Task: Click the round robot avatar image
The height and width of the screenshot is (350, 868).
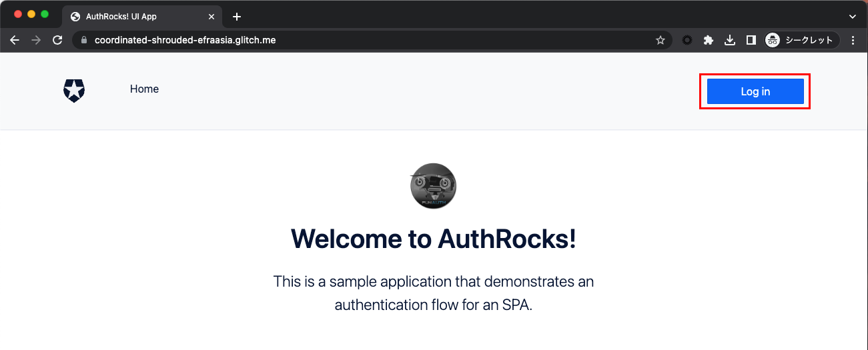Action: click(433, 186)
